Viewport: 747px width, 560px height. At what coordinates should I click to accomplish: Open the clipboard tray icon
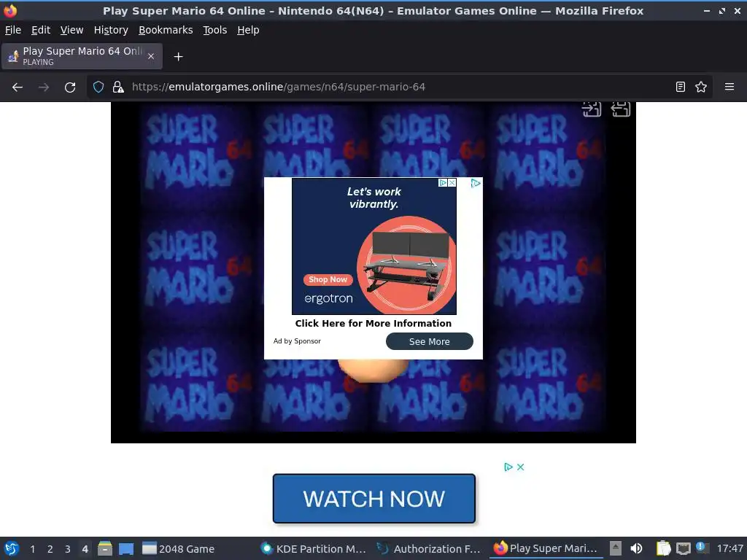[x=663, y=548]
